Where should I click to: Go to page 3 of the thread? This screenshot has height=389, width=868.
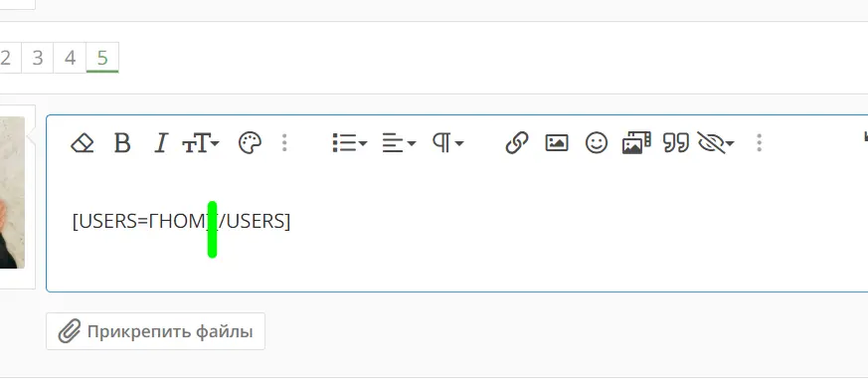(38, 58)
